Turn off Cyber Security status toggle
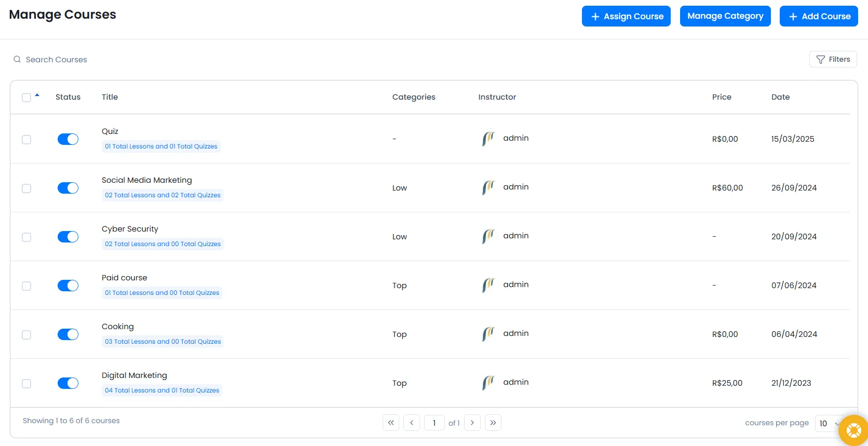The height and width of the screenshot is (446, 868). [x=68, y=237]
